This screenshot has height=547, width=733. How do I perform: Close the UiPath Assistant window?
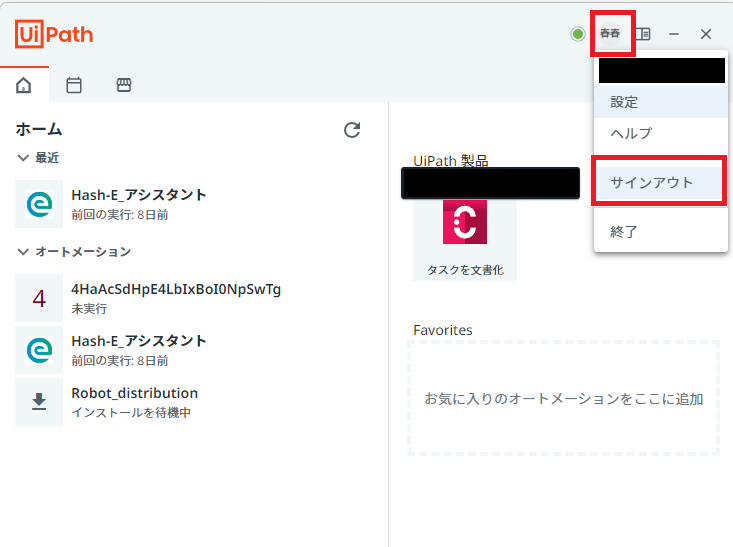pyautogui.click(x=706, y=34)
